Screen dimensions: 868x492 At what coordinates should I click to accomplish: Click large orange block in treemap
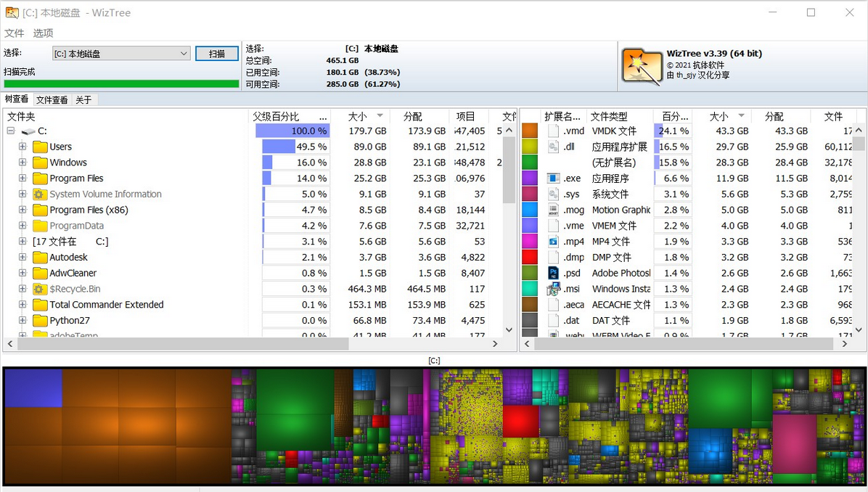(146, 427)
